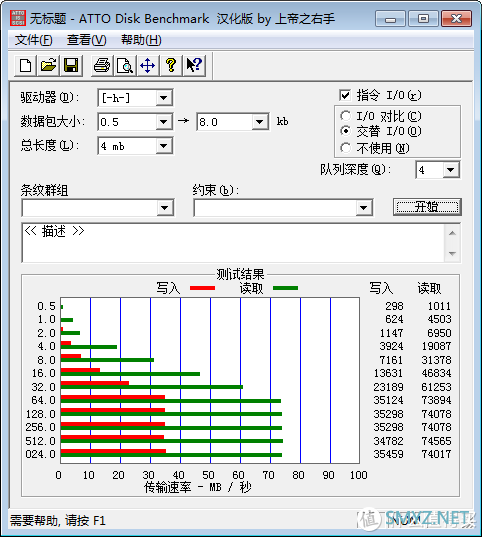Click the ATTO application icon in title bar
482x537 pixels.
pyautogui.click(x=18, y=18)
